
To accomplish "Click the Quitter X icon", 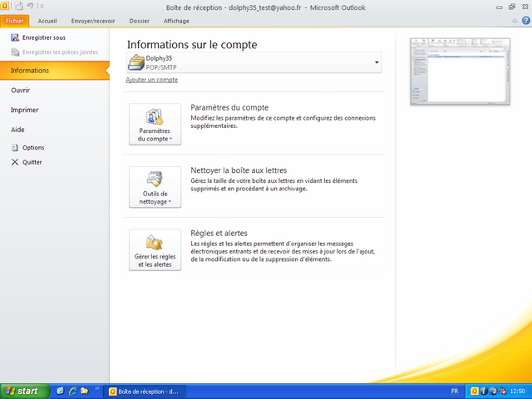I will pos(15,162).
